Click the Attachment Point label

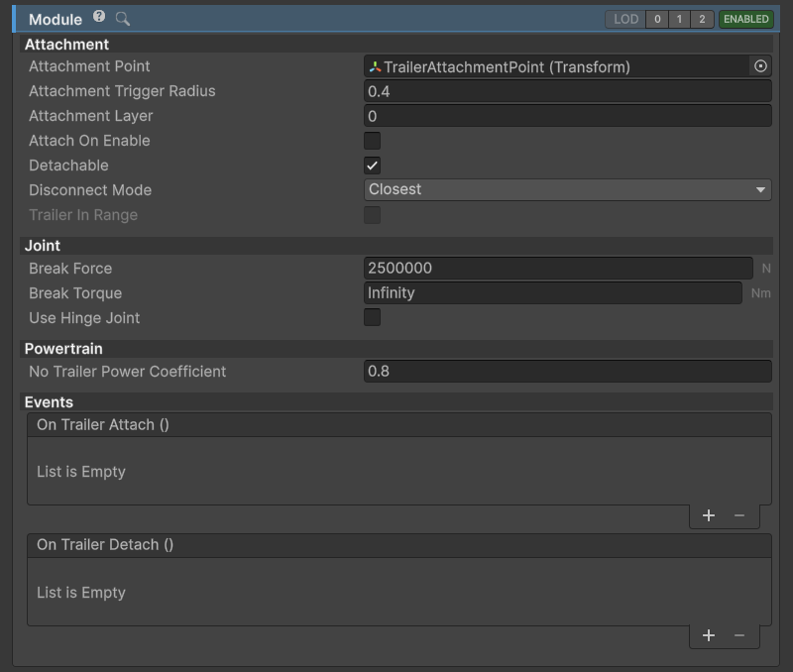[89, 66]
